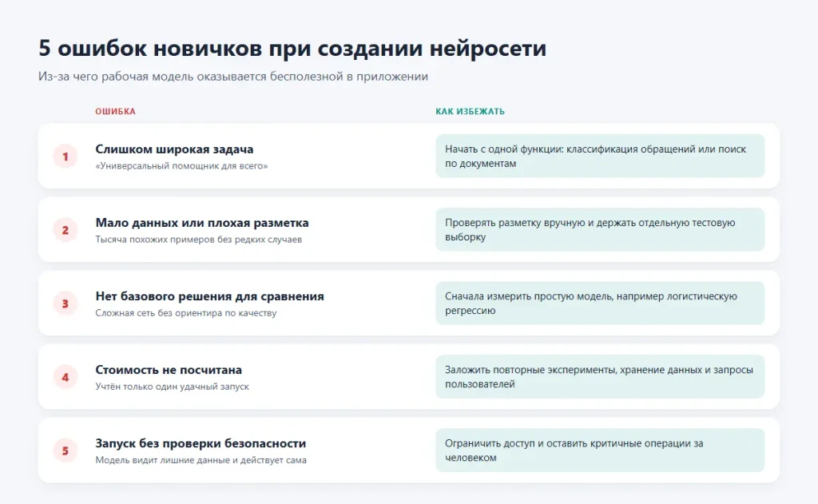818x504 pixels.
Task: Click "Сложная сеть без ориентира по качеству"
Action: 185,313
